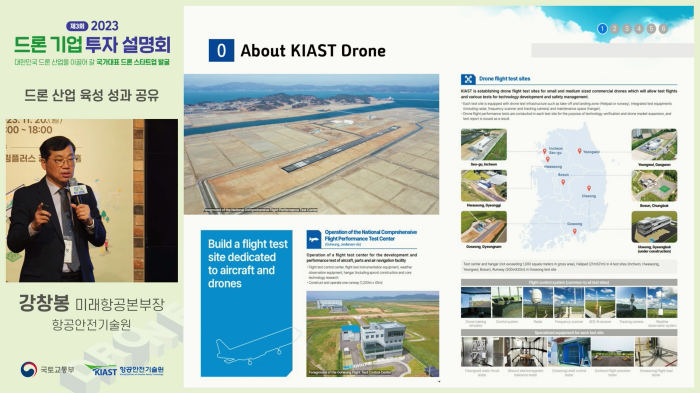Image resolution: width=700 pixels, height=393 pixels.
Task: Go to page indicator circle 6
Action: pyautogui.click(x=663, y=29)
